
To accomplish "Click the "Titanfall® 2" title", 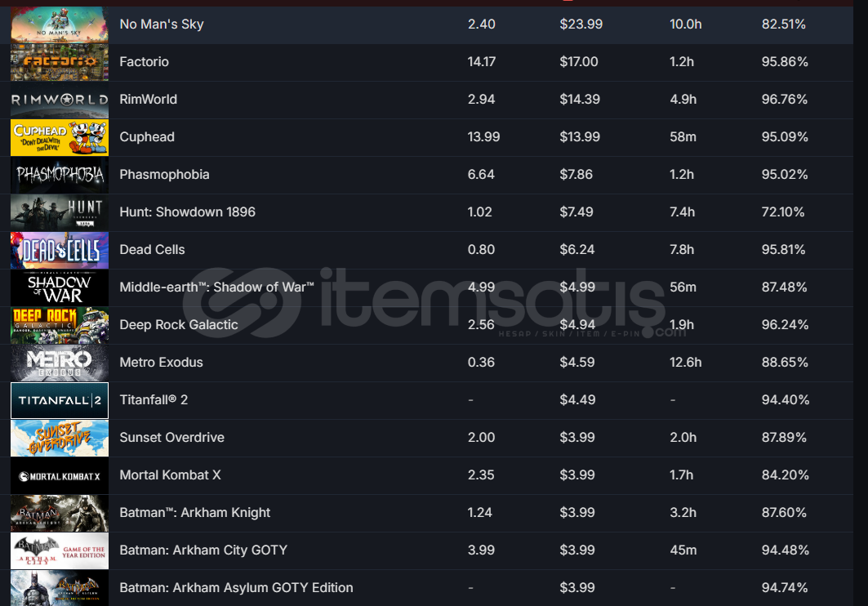I will coord(154,400).
